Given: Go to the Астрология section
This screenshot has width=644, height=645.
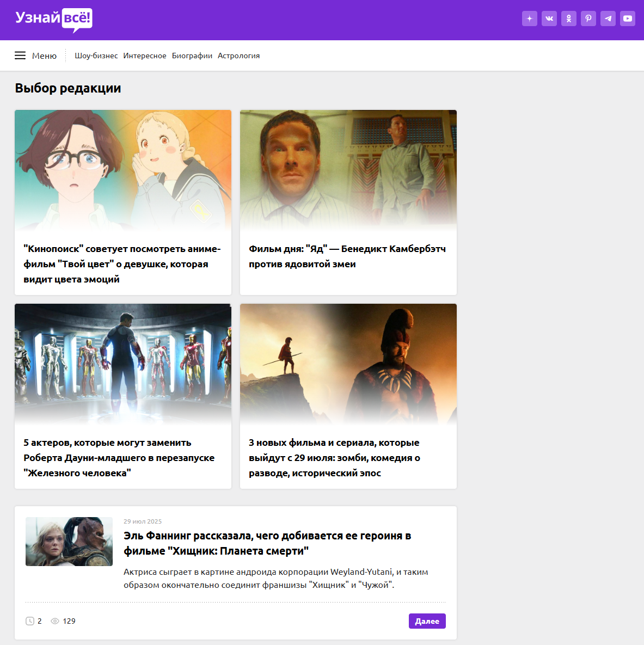Looking at the screenshot, I should pyautogui.click(x=238, y=56).
